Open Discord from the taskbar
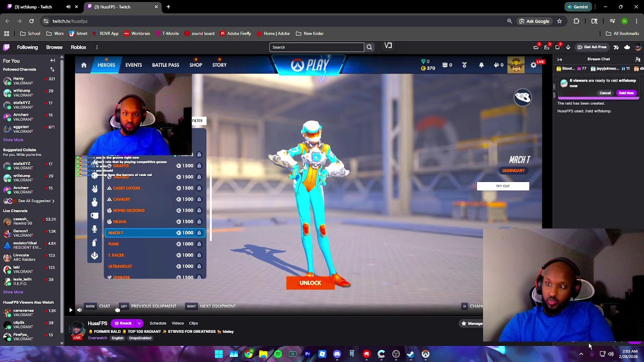Image resolution: width=644 pixels, height=362 pixels. coord(337,354)
